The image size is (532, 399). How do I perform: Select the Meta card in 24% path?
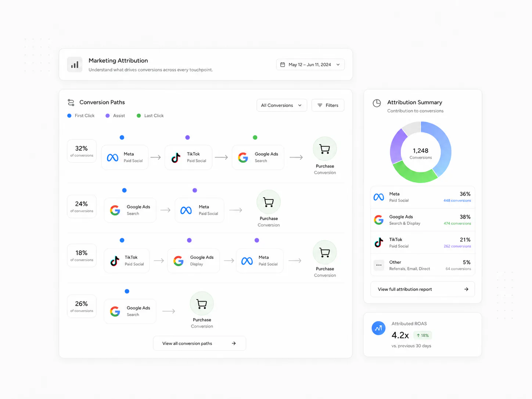[x=199, y=210]
